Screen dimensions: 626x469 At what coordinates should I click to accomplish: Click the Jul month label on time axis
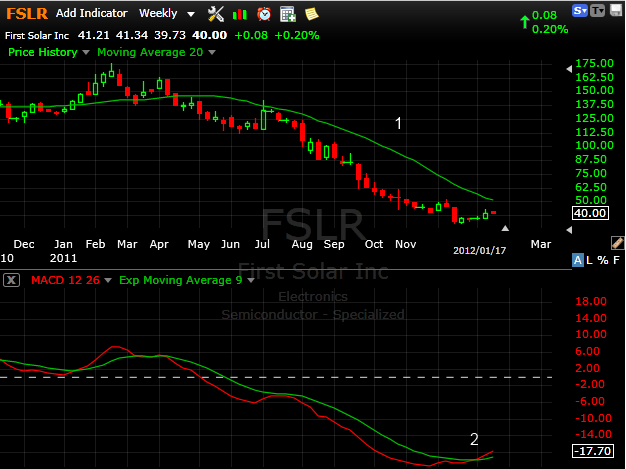tap(262, 244)
